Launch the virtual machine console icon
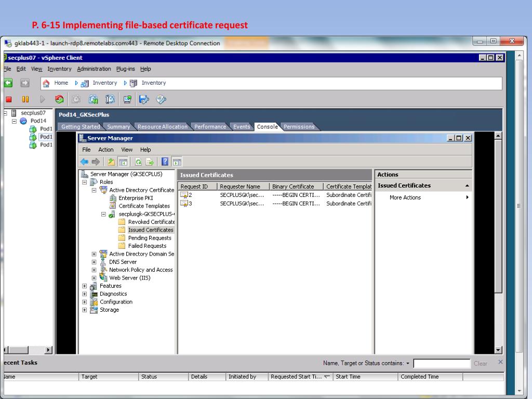 pyautogui.click(x=127, y=99)
